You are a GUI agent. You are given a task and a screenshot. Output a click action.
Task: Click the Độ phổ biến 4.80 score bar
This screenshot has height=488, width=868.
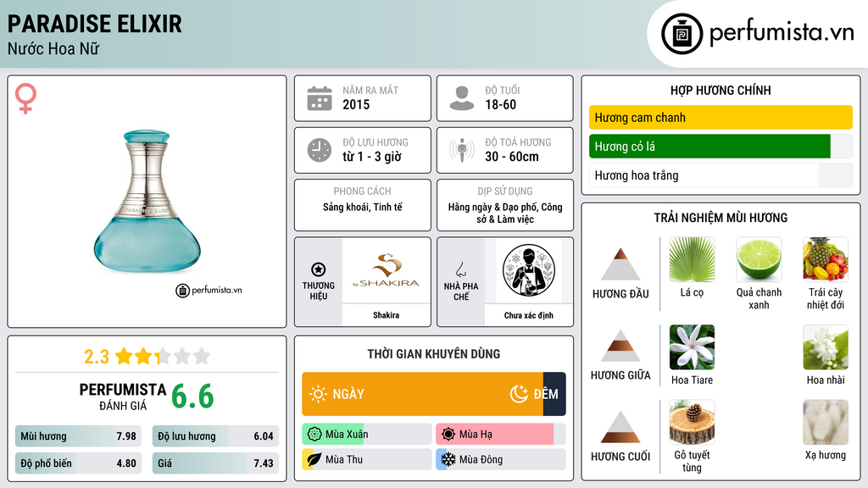(x=78, y=463)
